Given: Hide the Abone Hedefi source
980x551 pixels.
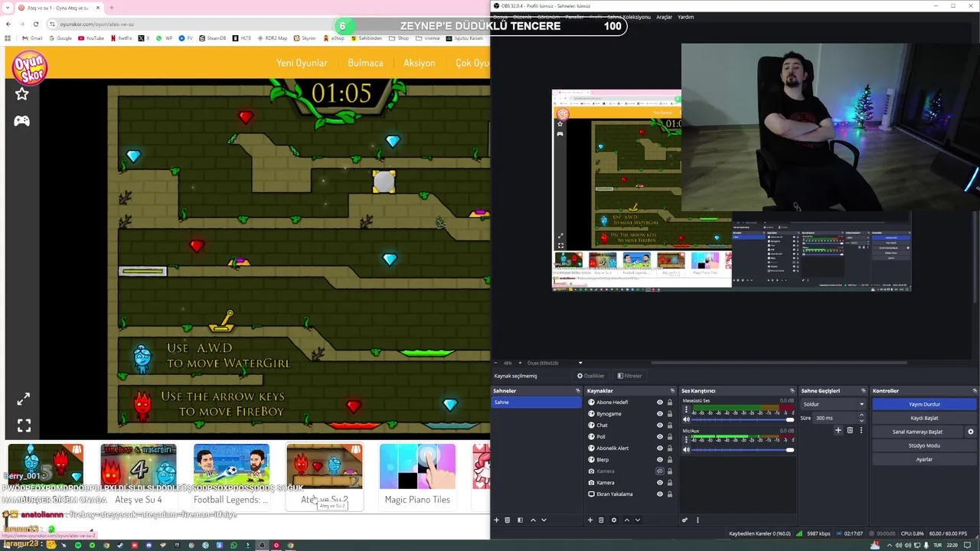Looking at the screenshot, I should point(659,403).
